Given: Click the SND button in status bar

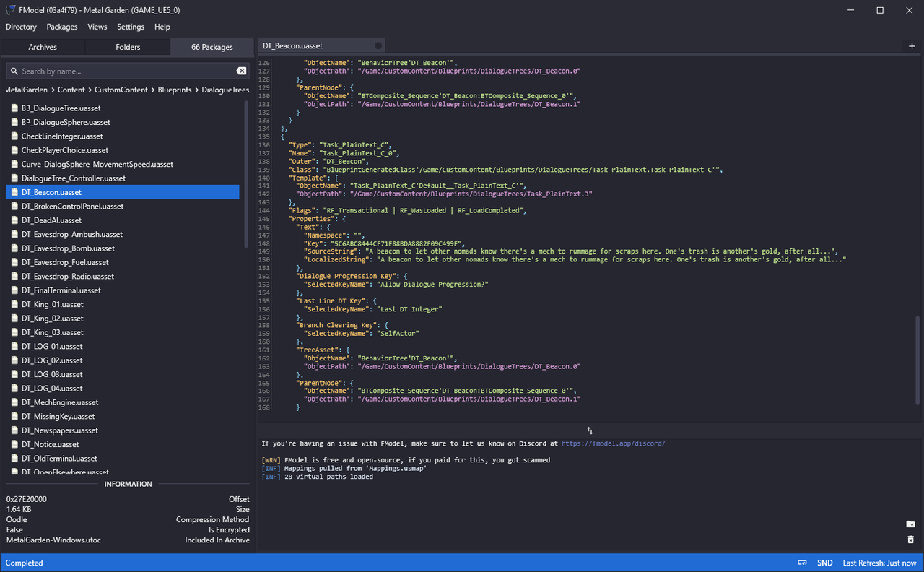Looking at the screenshot, I should pos(825,563).
